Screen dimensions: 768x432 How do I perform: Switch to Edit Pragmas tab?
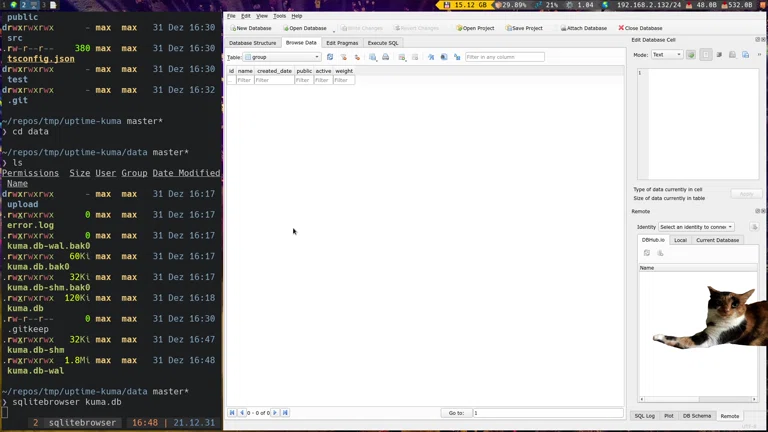[x=342, y=43]
